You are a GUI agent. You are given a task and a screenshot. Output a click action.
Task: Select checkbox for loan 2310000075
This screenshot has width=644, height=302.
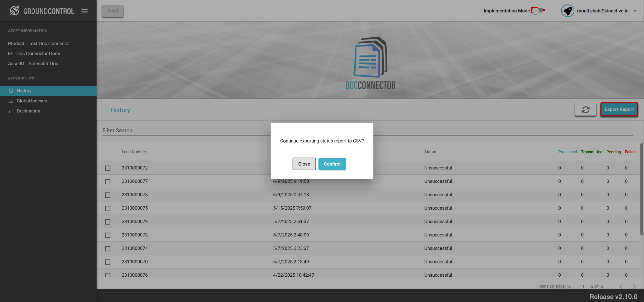point(108,208)
